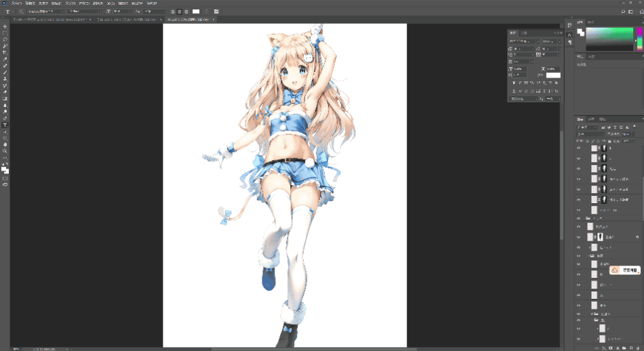Select the Move tool

[x=5, y=26]
